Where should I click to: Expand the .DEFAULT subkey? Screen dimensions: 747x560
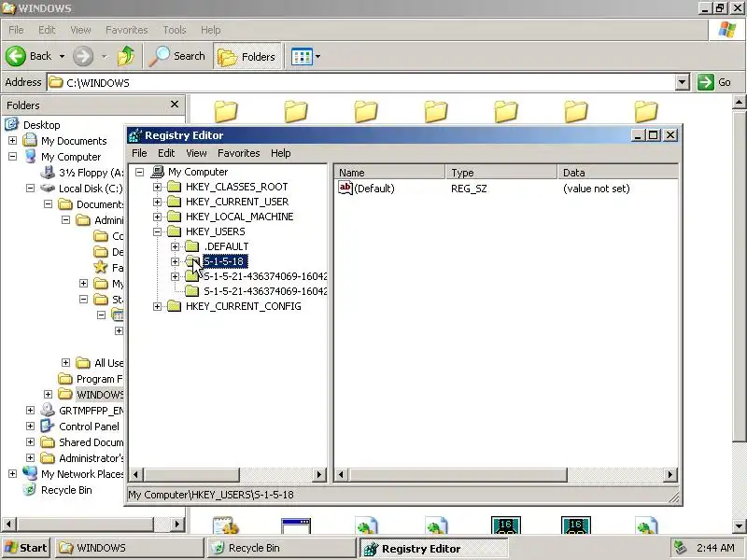[x=175, y=246]
